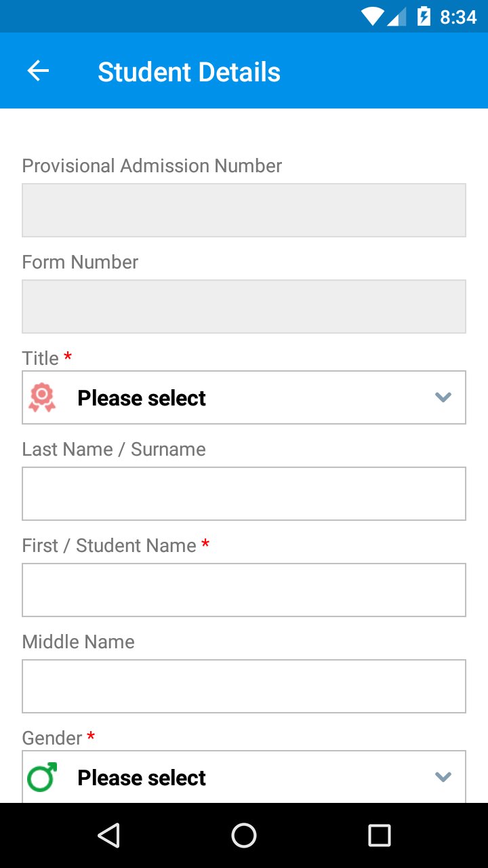Tap the battery charging status icon
The height and width of the screenshot is (868, 488).
pos(424,16)
